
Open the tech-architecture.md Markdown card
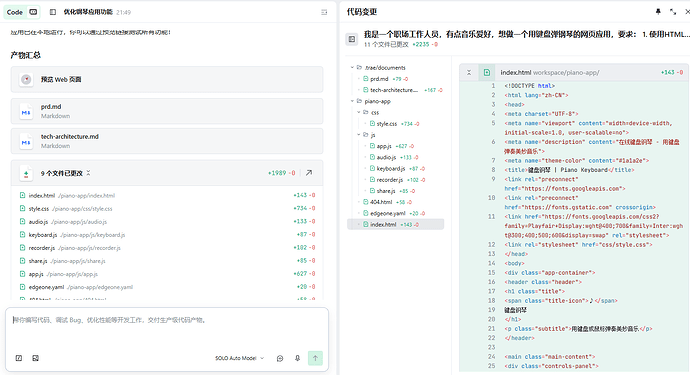click(x=167, y=141)
